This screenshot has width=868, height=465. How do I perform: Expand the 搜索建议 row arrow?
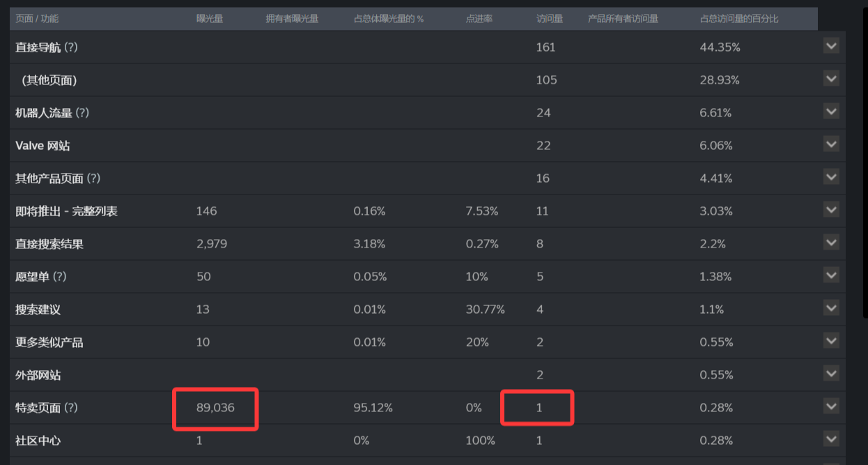[831, 308]
